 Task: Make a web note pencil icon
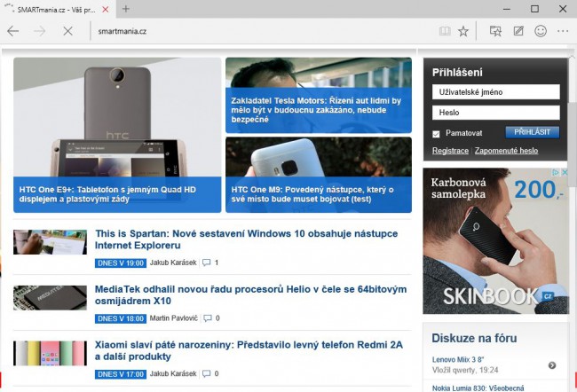tap(518, 31)
